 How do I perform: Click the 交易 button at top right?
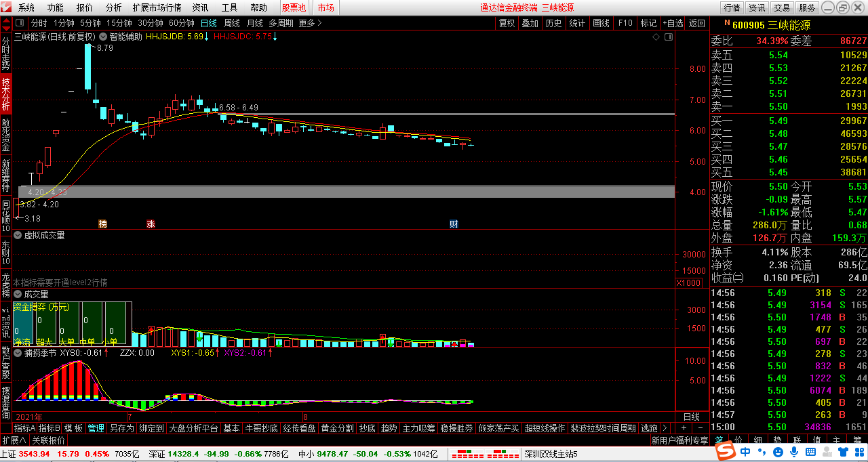pos(782,7)
